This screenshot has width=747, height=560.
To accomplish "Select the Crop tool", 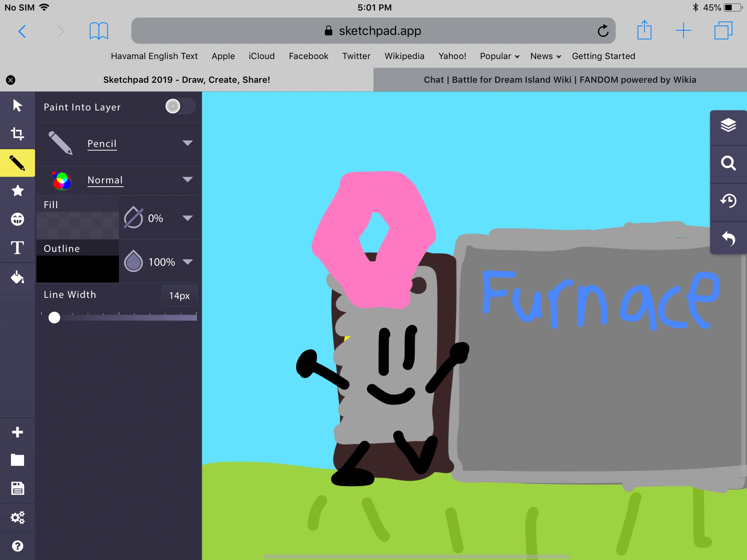I will (17, 134).
